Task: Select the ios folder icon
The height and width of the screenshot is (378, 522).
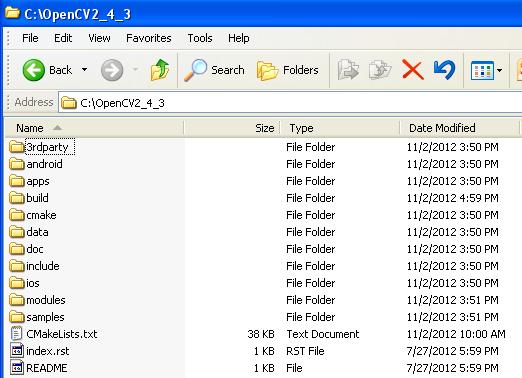Action: click(x=17, y=283)
